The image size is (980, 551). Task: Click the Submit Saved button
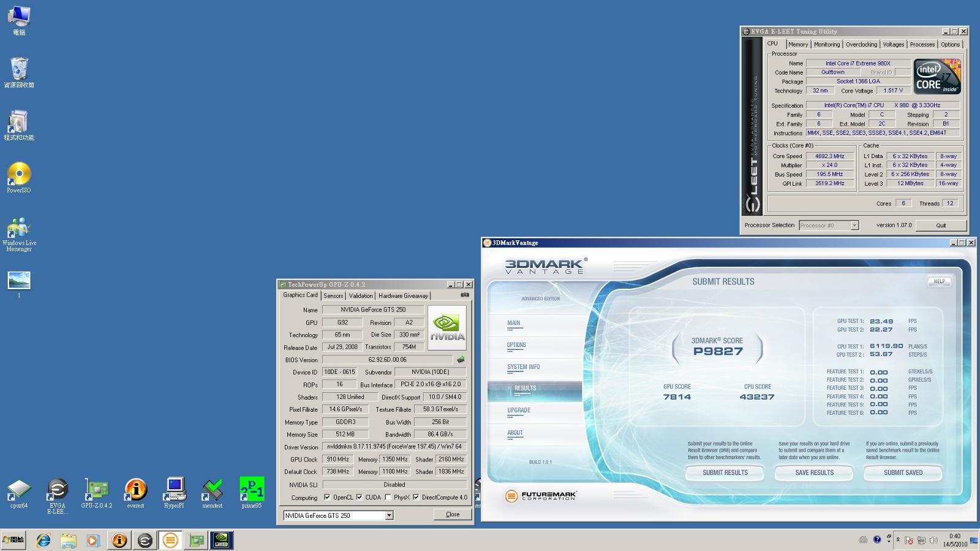[903, 473]
